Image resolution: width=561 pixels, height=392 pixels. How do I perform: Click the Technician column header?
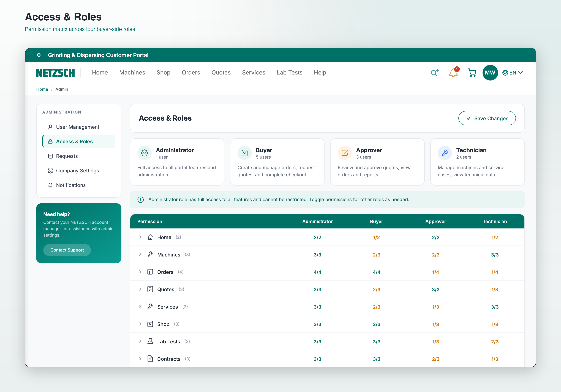495,221
